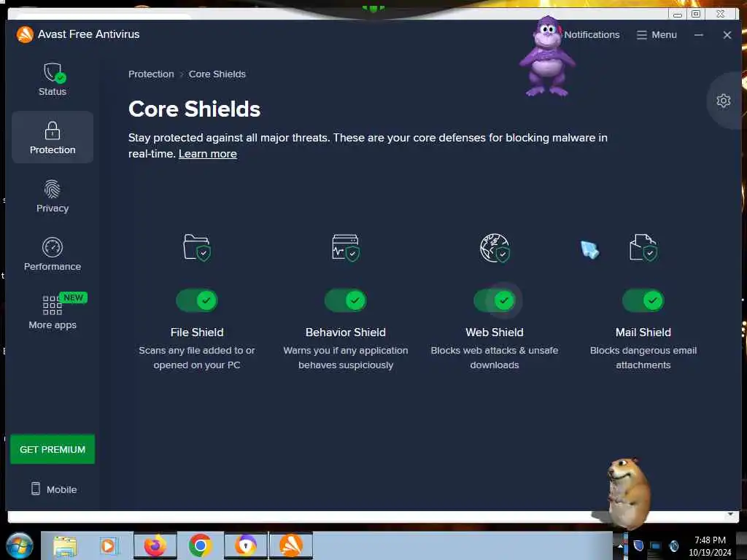Click the Core Shields page heading
This screenshot has height=560, width=747.
point(194,109)
